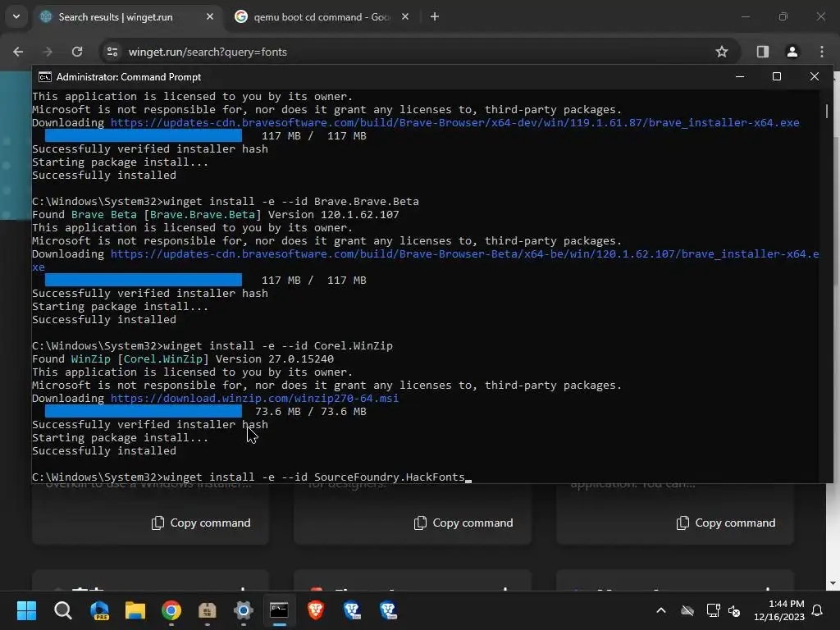Click the address bar URL winget.run/search?query=fonts

(208, 52)
